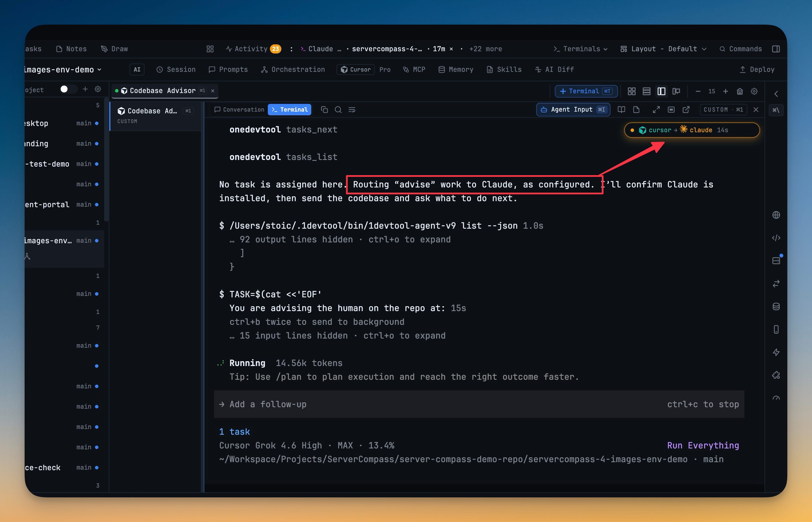
Task: Open the Agent Input button
Action: 573,110
